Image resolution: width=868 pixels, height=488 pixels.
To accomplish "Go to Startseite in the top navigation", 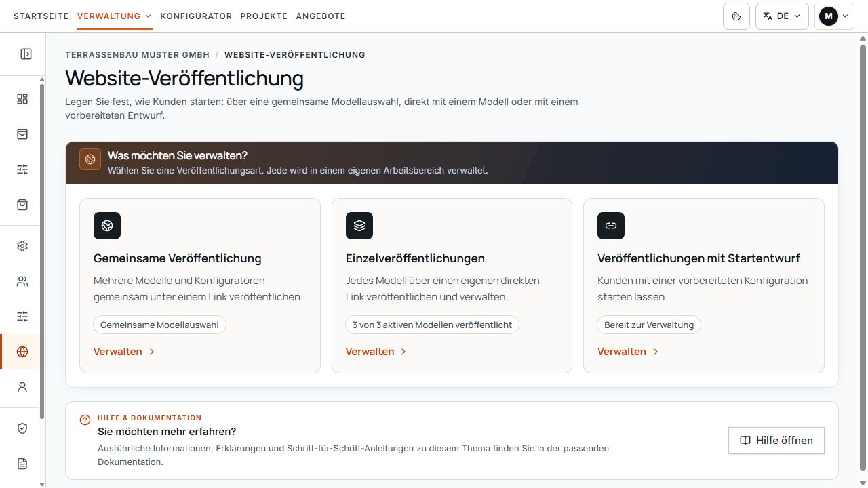I will 41,16.
